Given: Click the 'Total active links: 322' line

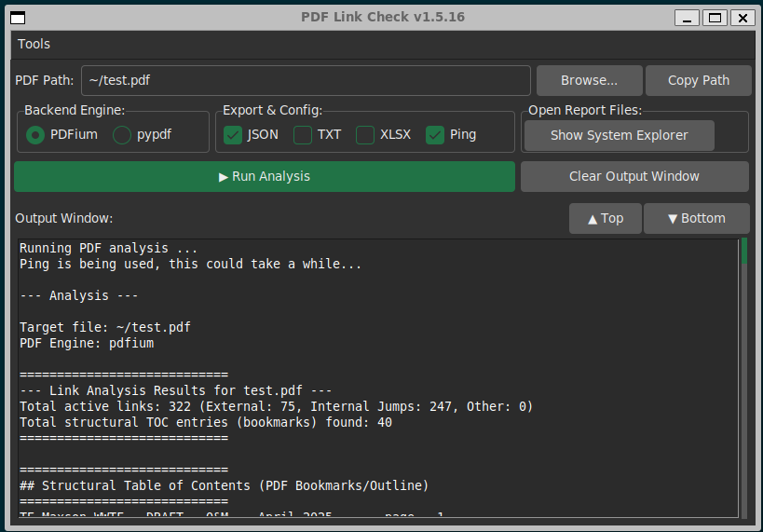Looking at the screenshot, I should [276, 406].
